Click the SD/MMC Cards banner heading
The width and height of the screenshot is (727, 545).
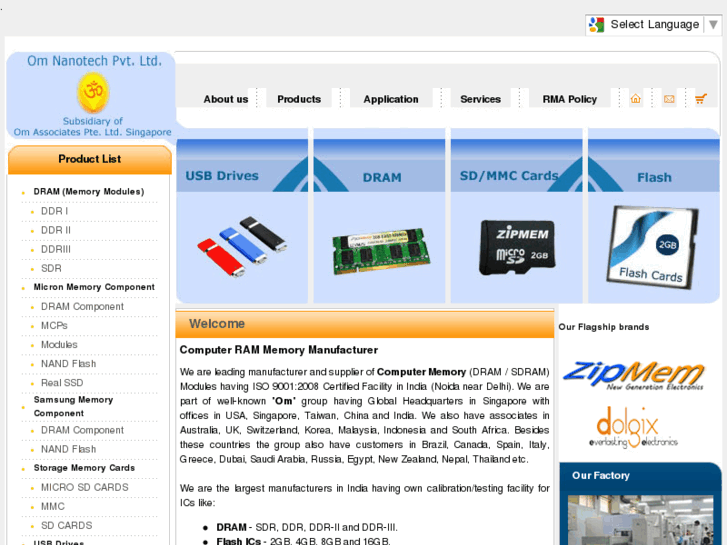[509, 176]
